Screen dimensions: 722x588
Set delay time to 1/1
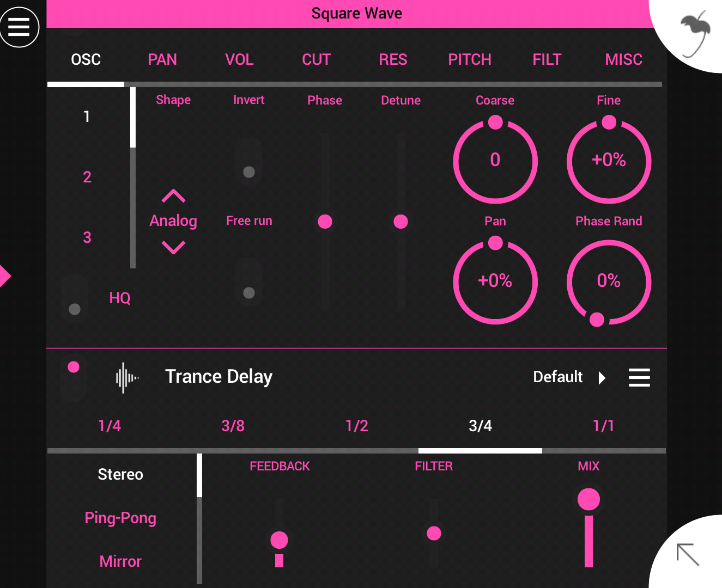click(x=604, y=426)
